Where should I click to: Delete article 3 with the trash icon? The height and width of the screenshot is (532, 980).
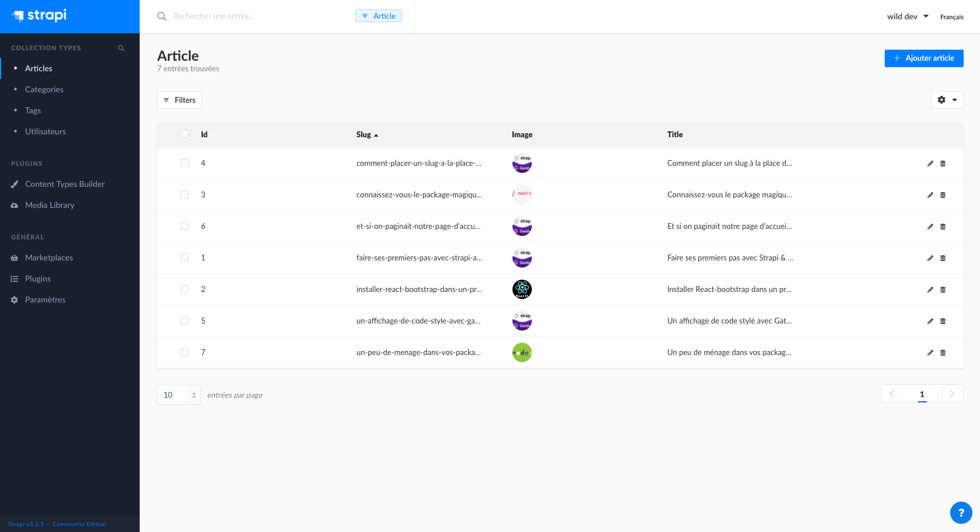(943, 195)
